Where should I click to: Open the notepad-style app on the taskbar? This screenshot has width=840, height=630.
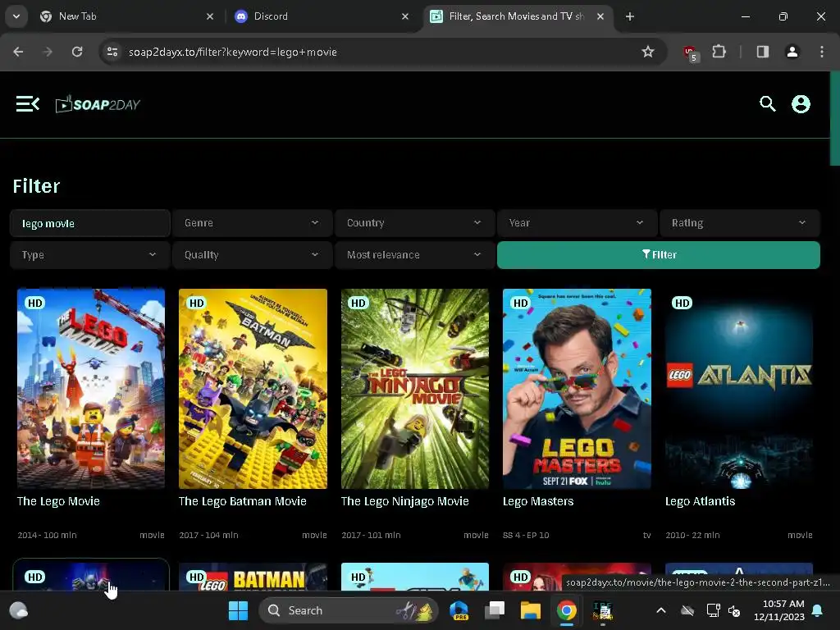pyautogui.click(x=603, y=610)
